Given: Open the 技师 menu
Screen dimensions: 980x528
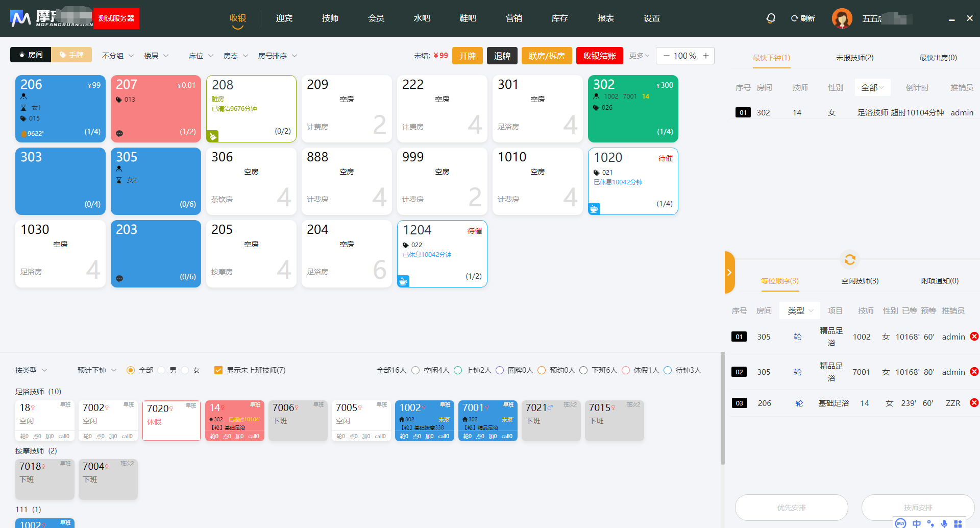Looking at the screenshot, I should pos(330,18).
